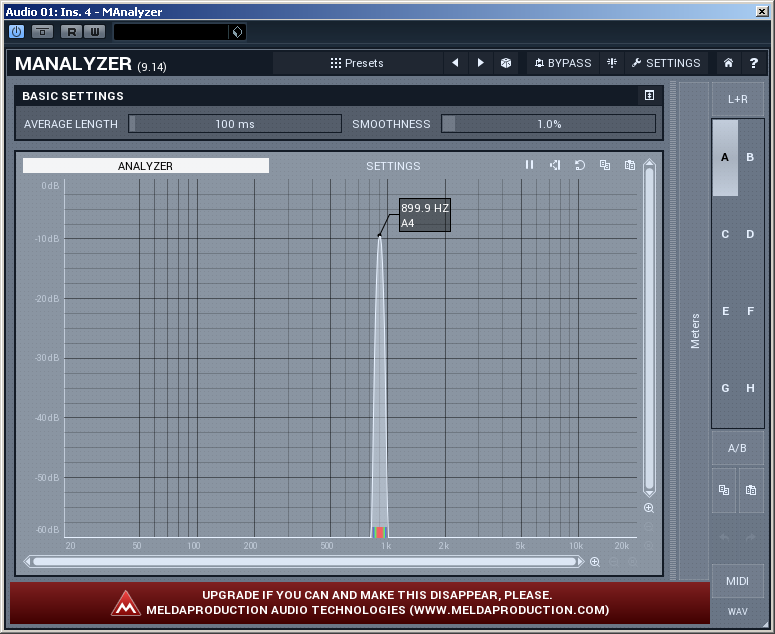The height and width of the screenshot is (634, 775).
Task: Load next preset with right arrow
Action: 480,63
